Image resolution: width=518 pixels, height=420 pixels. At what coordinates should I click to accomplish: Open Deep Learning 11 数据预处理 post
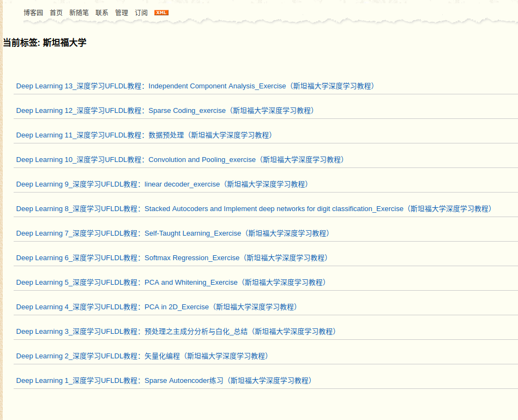click(144, 135)
